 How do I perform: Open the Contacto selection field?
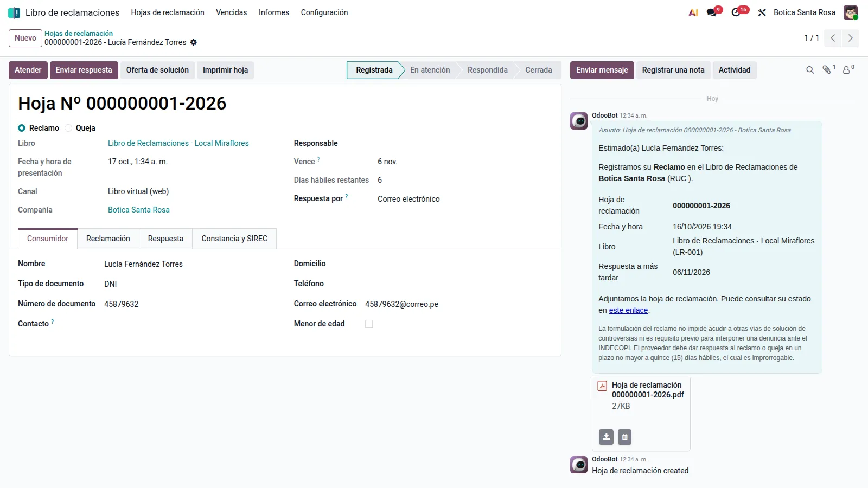[190, 324]
